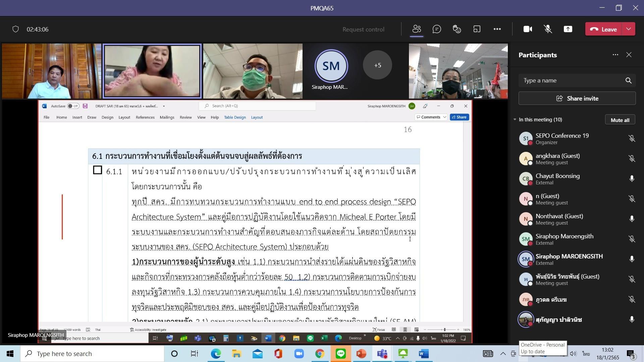Open the meeting chat icon
The width and height of the screenshot is (644, 362).
pyautogui.click(x=437, y=29)
